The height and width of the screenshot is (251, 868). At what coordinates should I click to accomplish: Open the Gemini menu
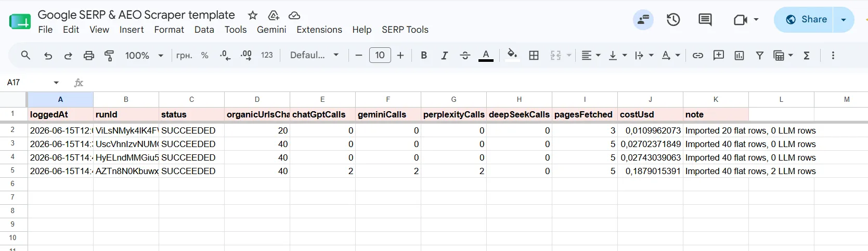[271, 30]
